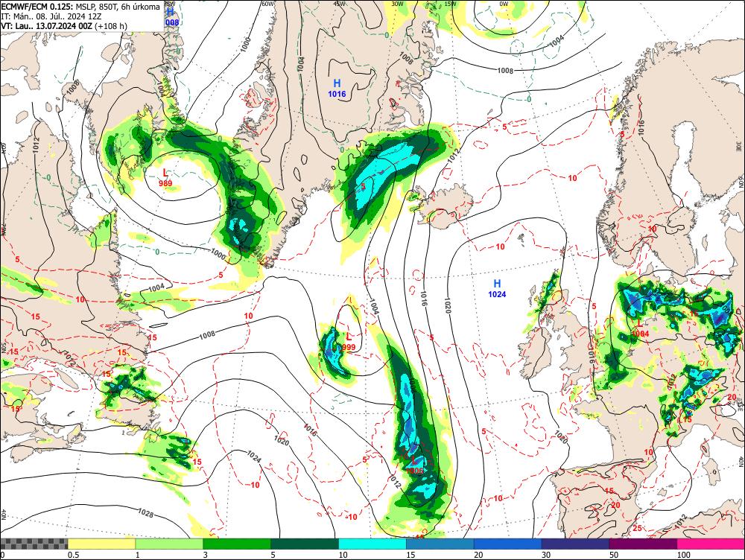The width and height of the screenshot is (745, 560).
Task: Click the H 1016 high over Greenland
Action: [337, 89]
